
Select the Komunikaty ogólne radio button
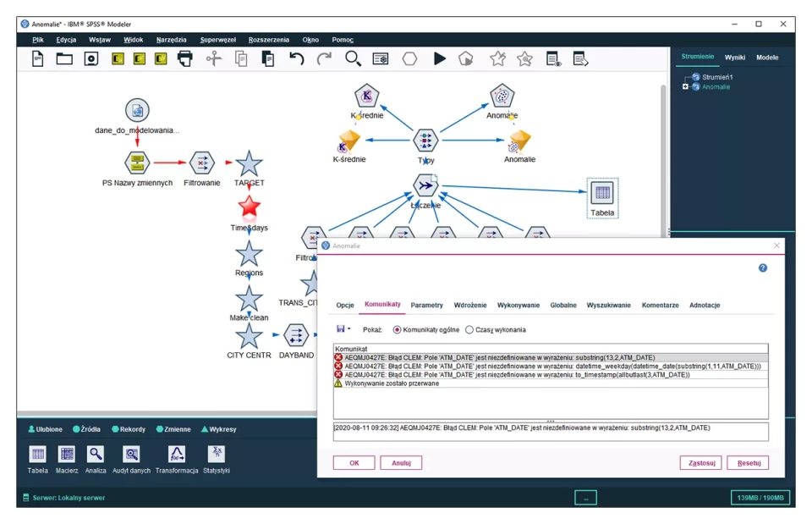coord(398,329)
